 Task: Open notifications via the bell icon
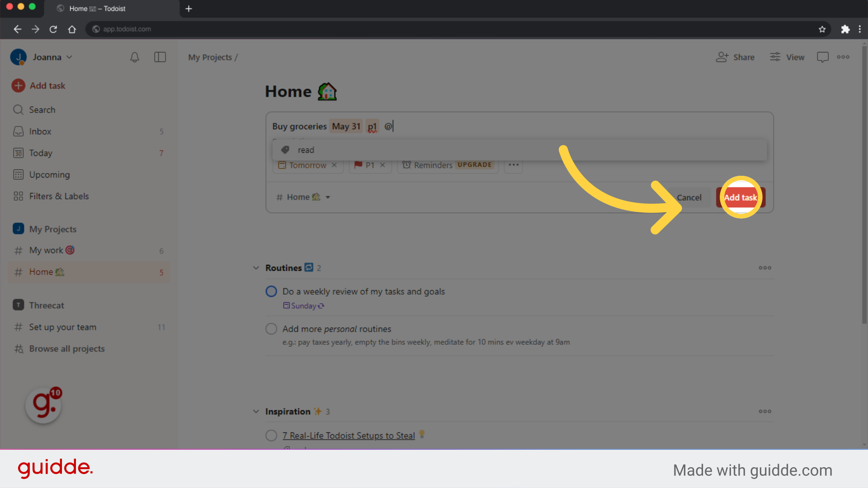tap(134, 57)
